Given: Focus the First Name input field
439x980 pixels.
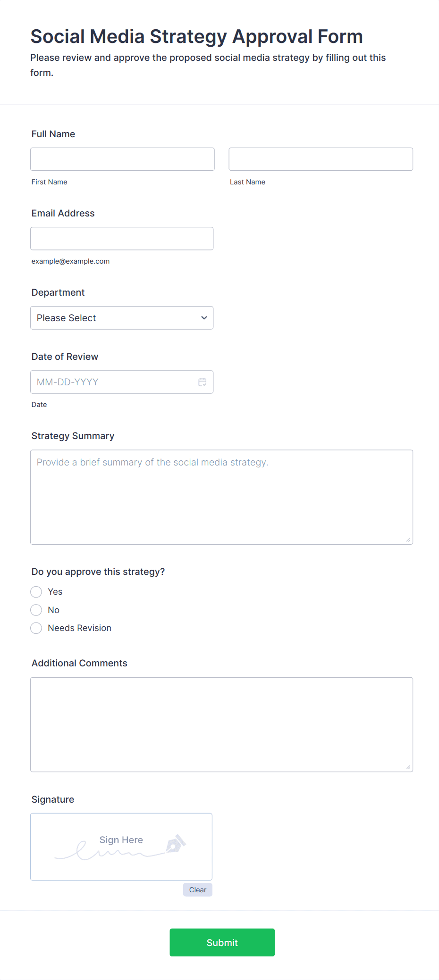Looking at the screenshot, I should (x=122, y=159).
